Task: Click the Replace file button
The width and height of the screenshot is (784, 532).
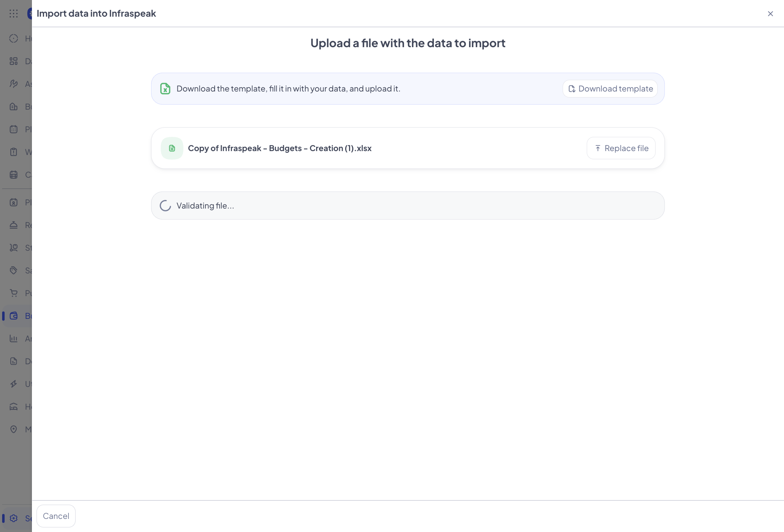Action: (621, 148)
